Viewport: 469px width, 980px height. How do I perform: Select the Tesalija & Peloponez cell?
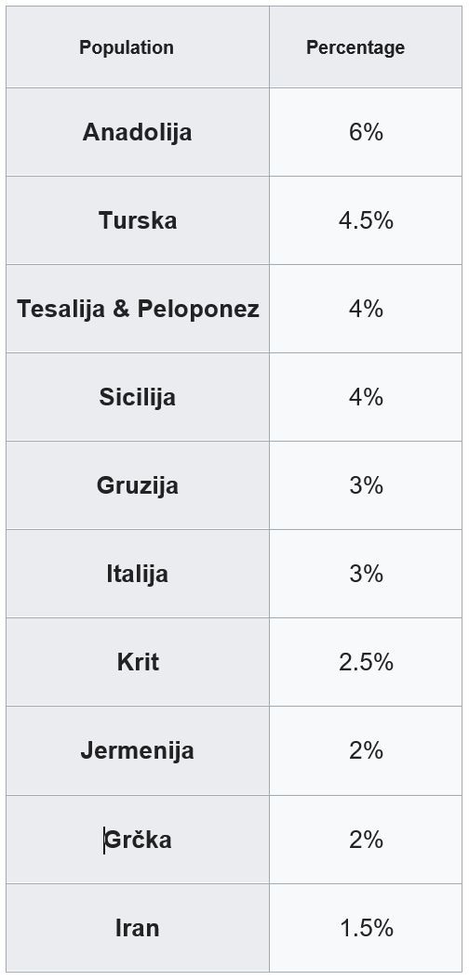[x=138, y=309]
